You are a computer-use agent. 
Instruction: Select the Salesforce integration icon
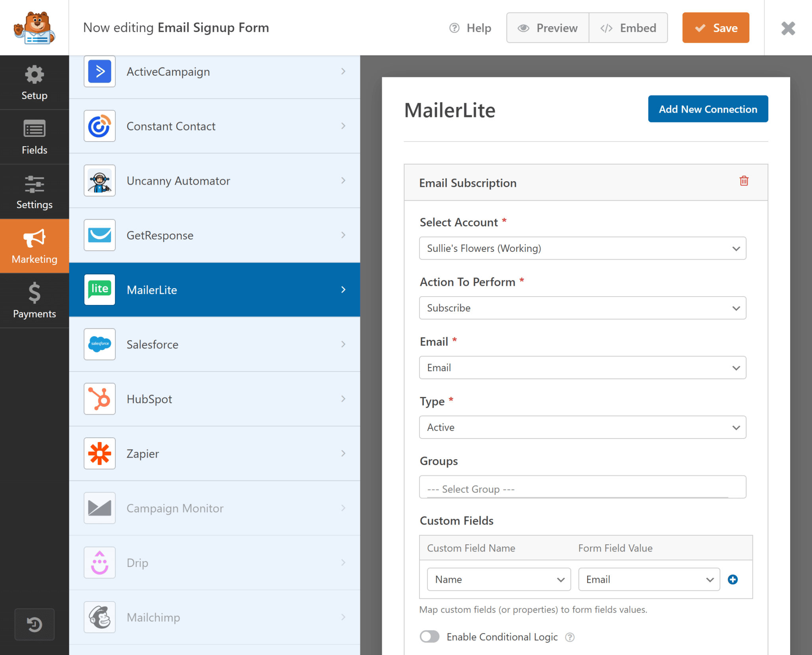(x=99, y=344)
